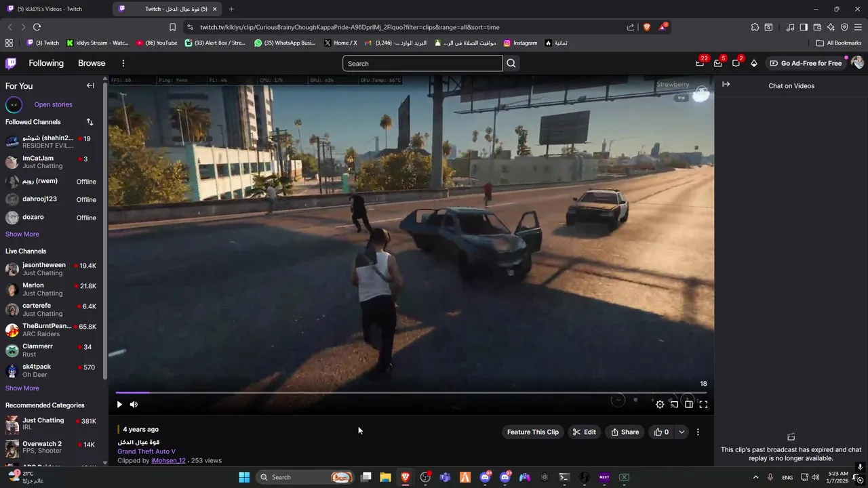Open All Bookmarks folder
868x488 pixels.
[x=839, y=43]
